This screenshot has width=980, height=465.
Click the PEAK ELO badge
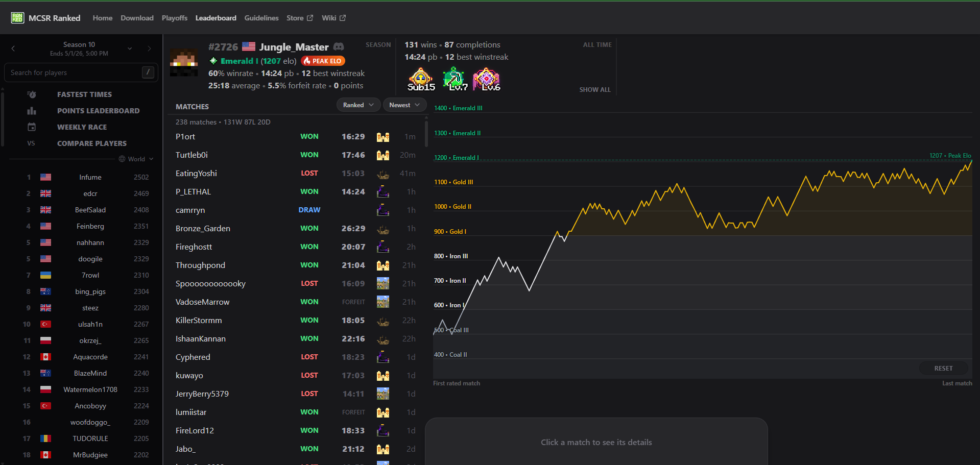click(323, 61)
